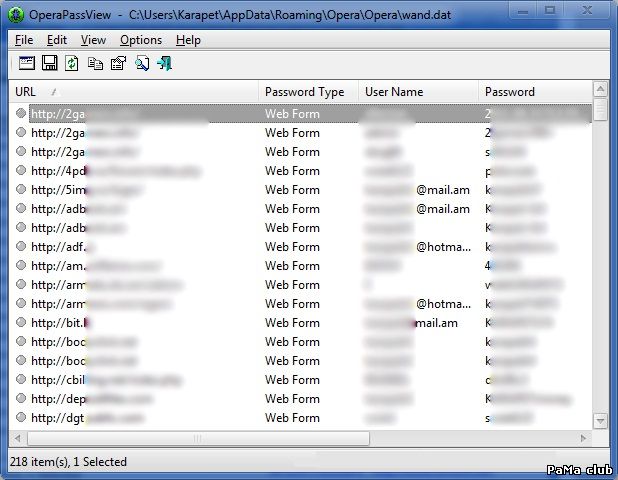618x480 pixels.
Task: Click 'Web Form' in the http://am. row
Action: (x=292, y=266)
